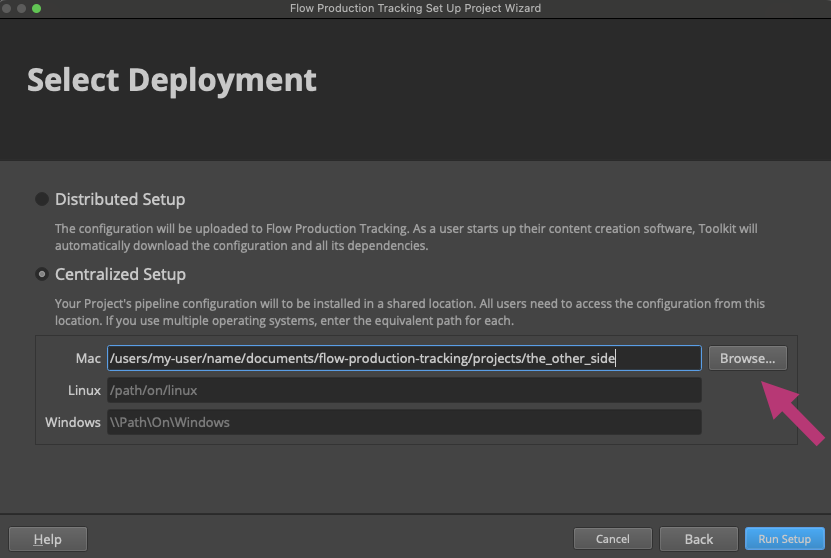Select the Centralized Setup radio button

[42, 274]
